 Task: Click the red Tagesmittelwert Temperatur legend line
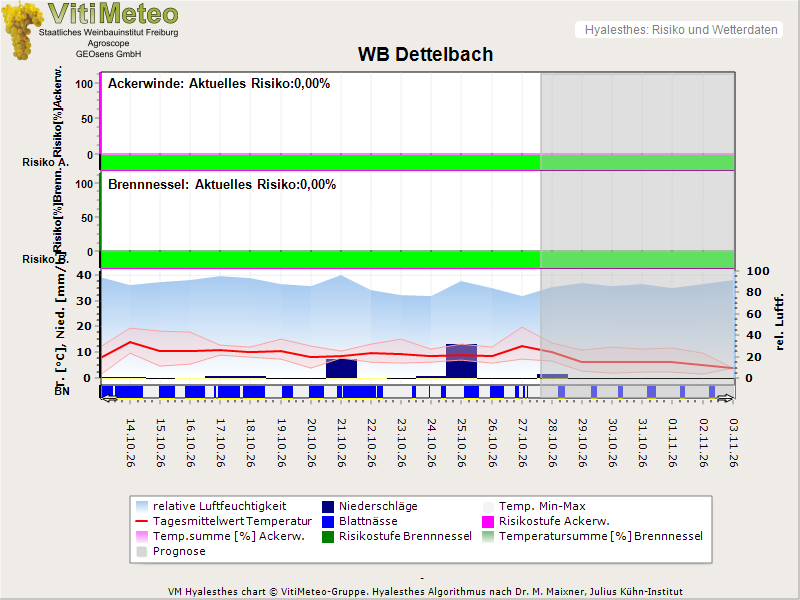[142, 521]
